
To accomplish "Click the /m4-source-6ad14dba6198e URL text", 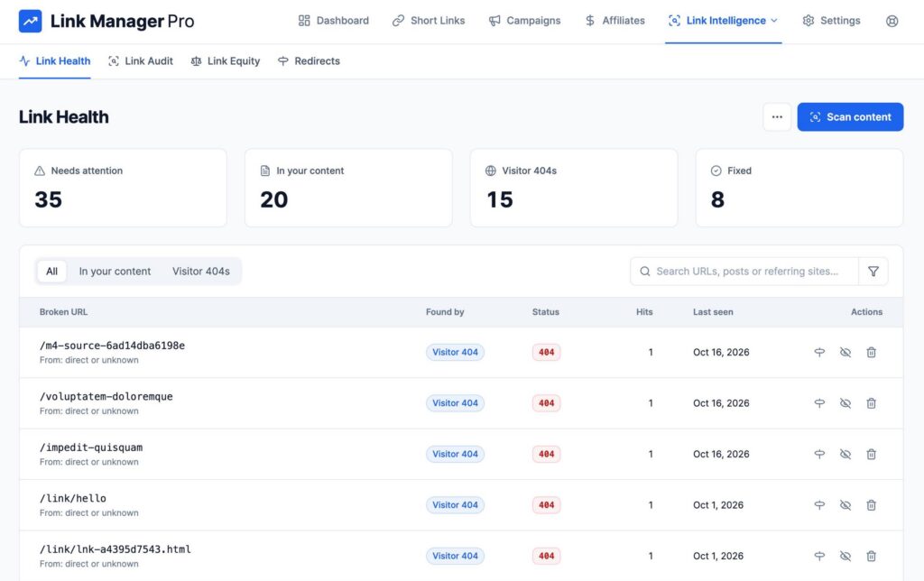I will point(112,346).
